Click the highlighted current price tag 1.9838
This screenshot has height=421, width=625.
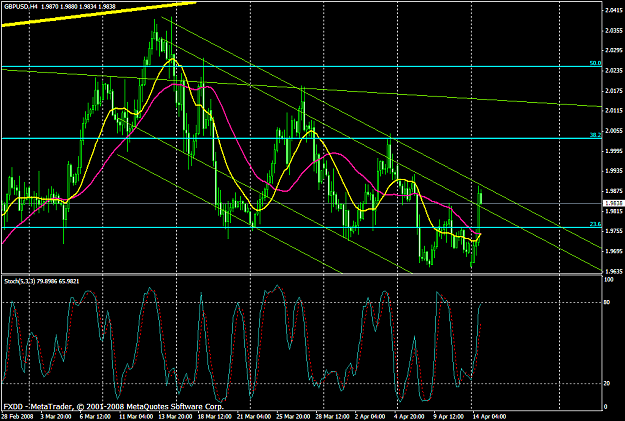pyautogui.click(x=613, y=203)
